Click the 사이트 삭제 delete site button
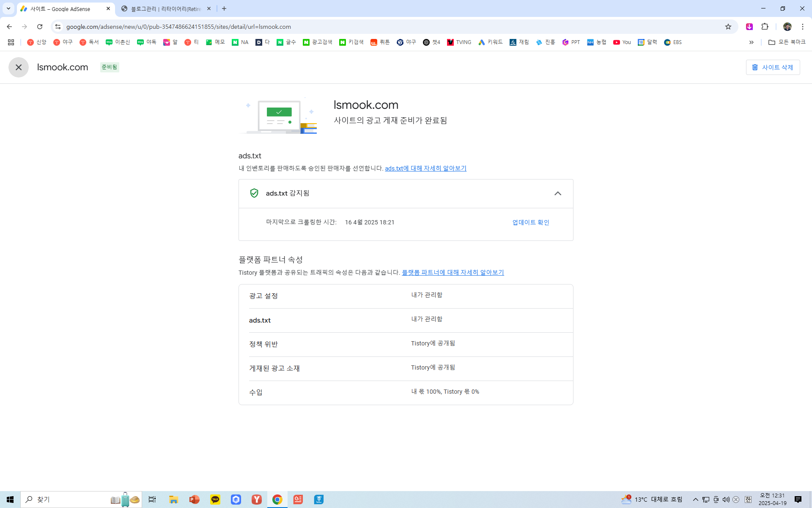Image resolution: width=812 pixels, height=508 pixels. click(773, 67)
